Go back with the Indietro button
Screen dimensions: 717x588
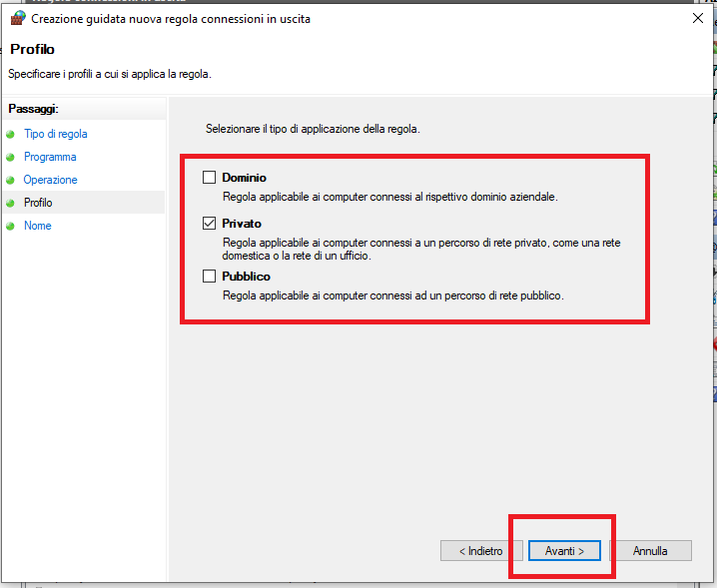click(x=480, y=551)
